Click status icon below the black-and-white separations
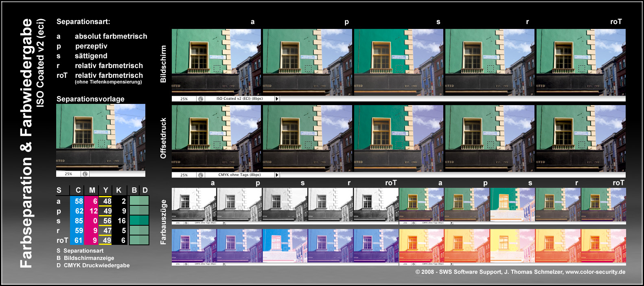This screenshot has width=644, height=286. click(x=186, y=223)
